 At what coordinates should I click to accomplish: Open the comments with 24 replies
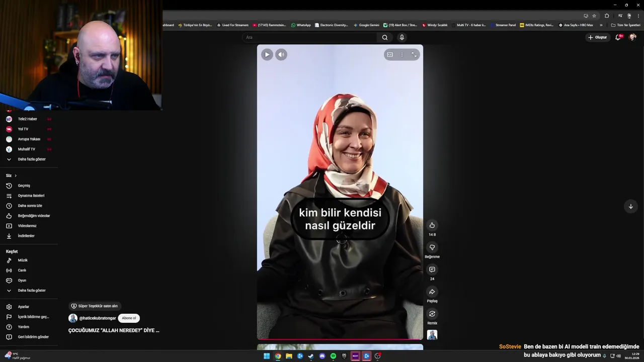tap(432, 269)
